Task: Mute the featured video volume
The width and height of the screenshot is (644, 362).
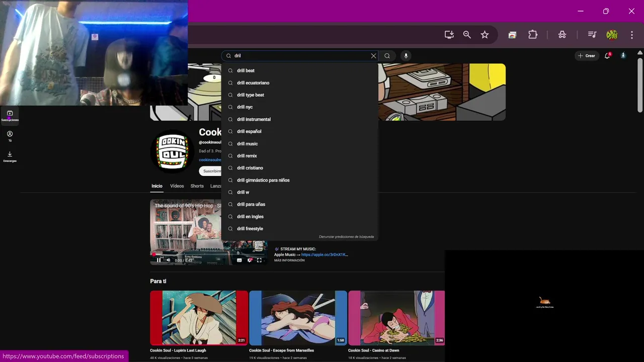Action: click(x=168, y=260)
